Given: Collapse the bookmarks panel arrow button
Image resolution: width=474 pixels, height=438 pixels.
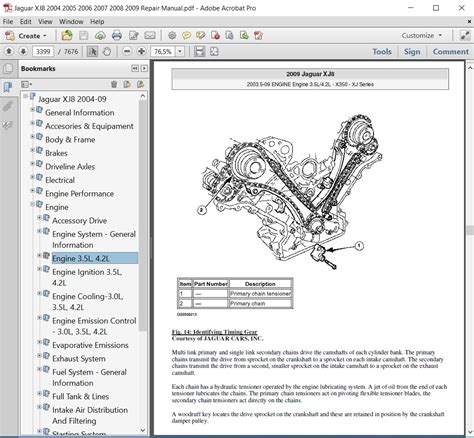Looking at the screenshot, I should 135,69.
